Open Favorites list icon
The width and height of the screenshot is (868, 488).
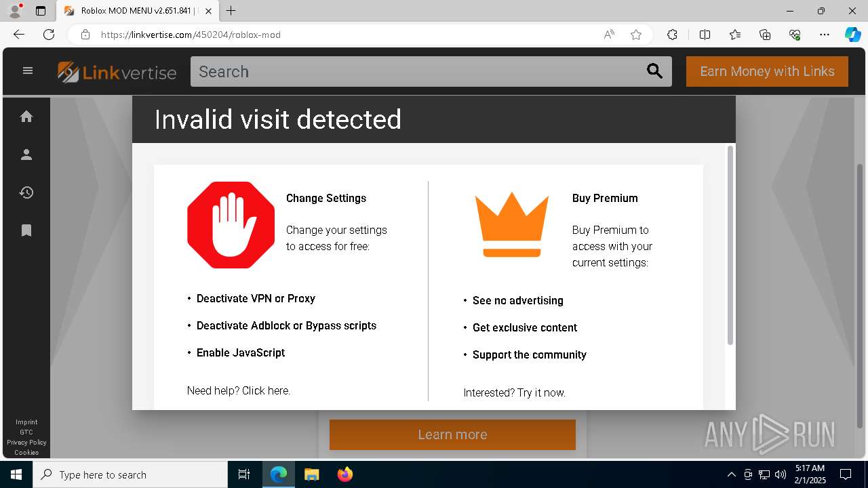tap(735, 35)
